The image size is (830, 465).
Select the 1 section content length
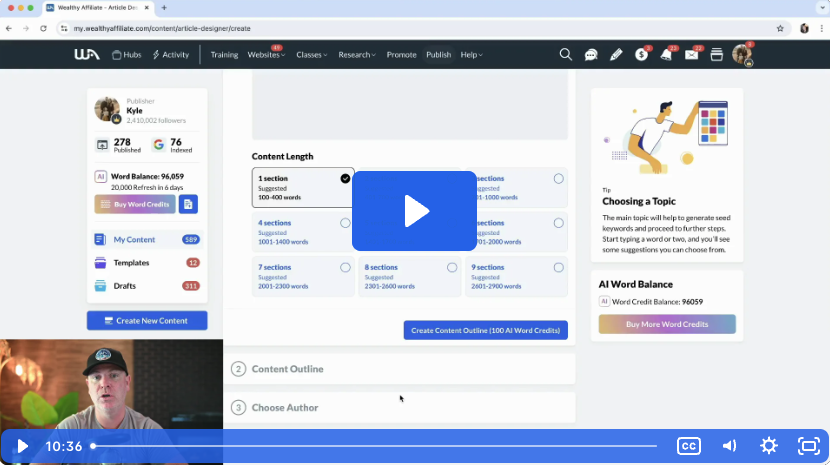[303, 187]
